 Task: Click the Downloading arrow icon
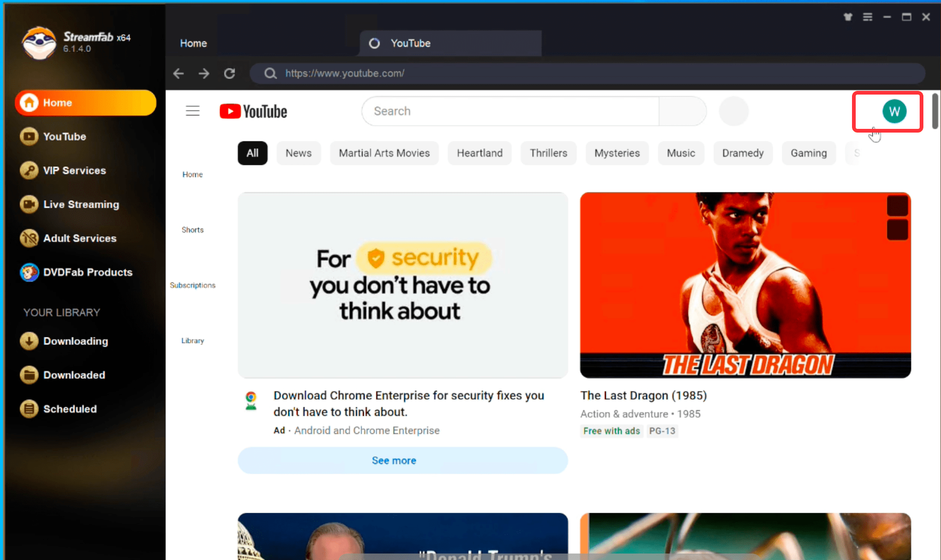click(x=29, y=341)
